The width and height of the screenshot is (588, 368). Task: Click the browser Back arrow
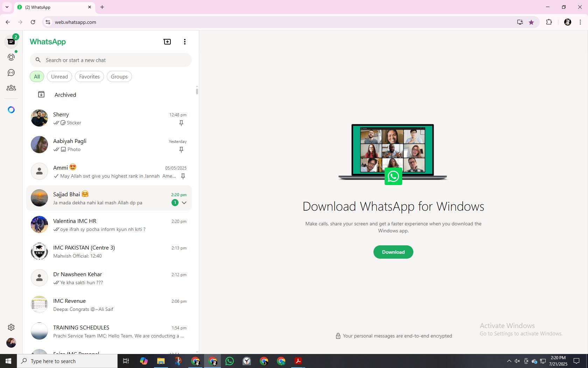coord(8,22)
